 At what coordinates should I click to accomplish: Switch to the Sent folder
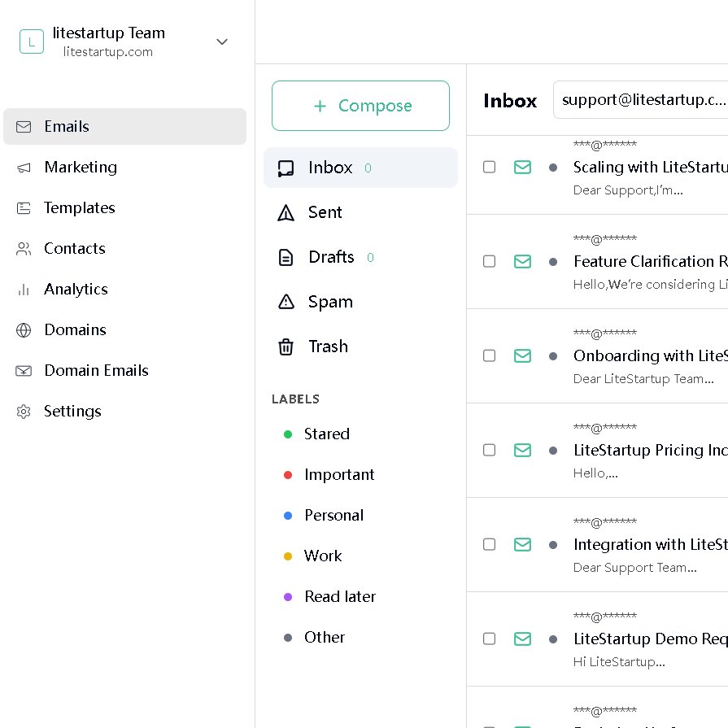point(325,212)
